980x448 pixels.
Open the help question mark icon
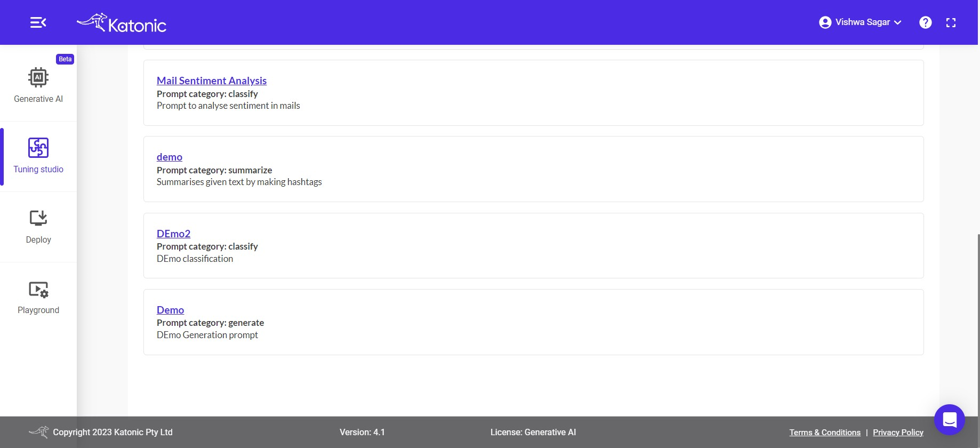click(x=926, y=22)
